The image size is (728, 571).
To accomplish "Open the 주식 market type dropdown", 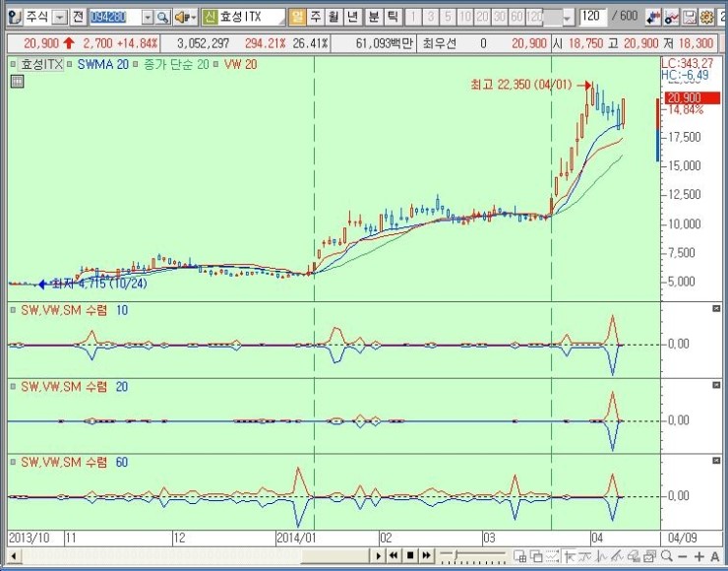I will pos(60,18).
